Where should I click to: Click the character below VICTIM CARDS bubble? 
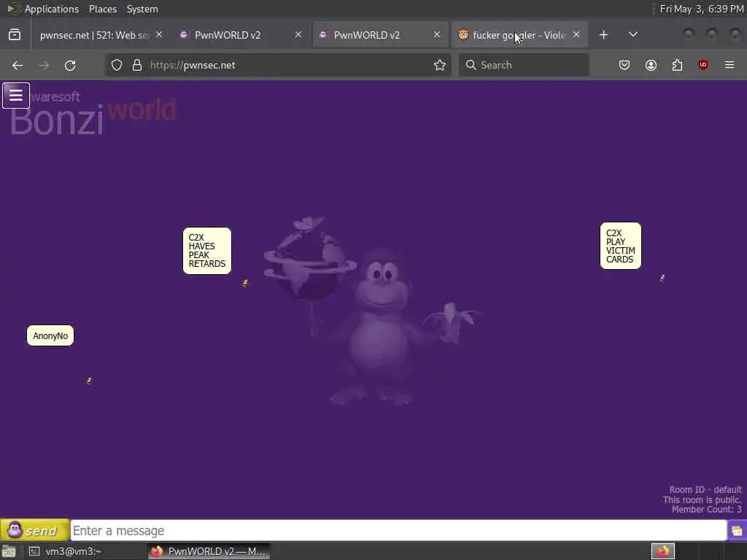pyautogui.click(x=662, y=278)
